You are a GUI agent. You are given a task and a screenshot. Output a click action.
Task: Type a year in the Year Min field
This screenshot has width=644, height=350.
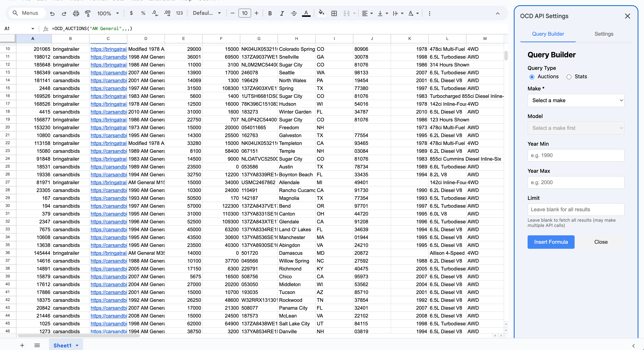point(576,155)
